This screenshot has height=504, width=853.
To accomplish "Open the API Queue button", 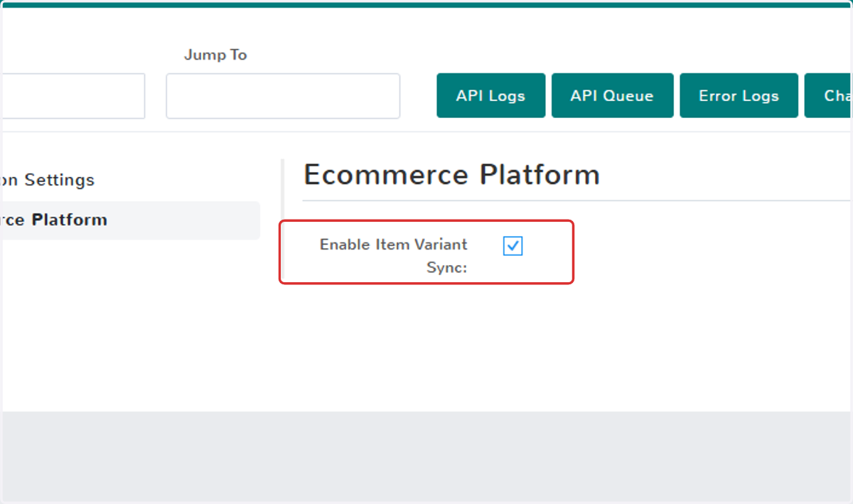I will click(612, 96).
